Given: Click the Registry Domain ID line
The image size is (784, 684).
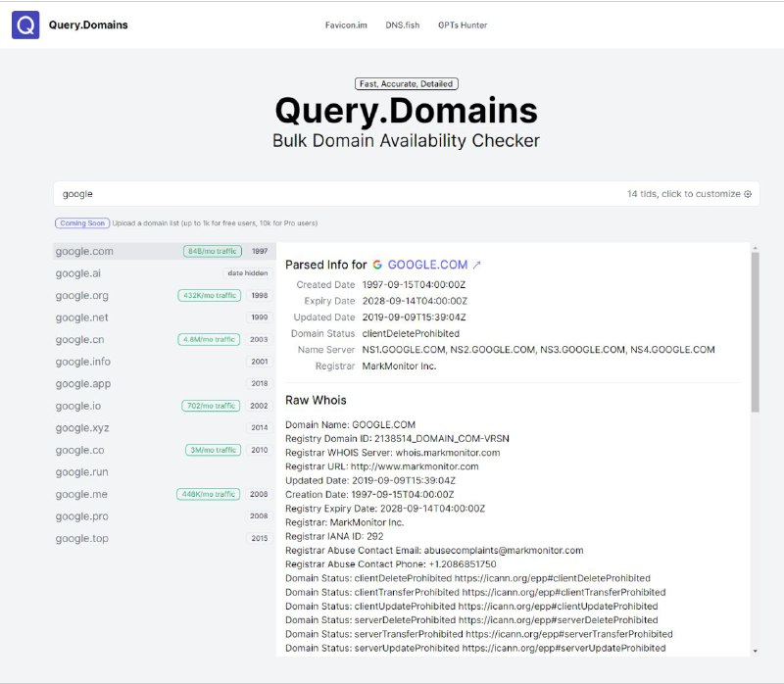Looking at the screenshot, I should pos(397,438).
